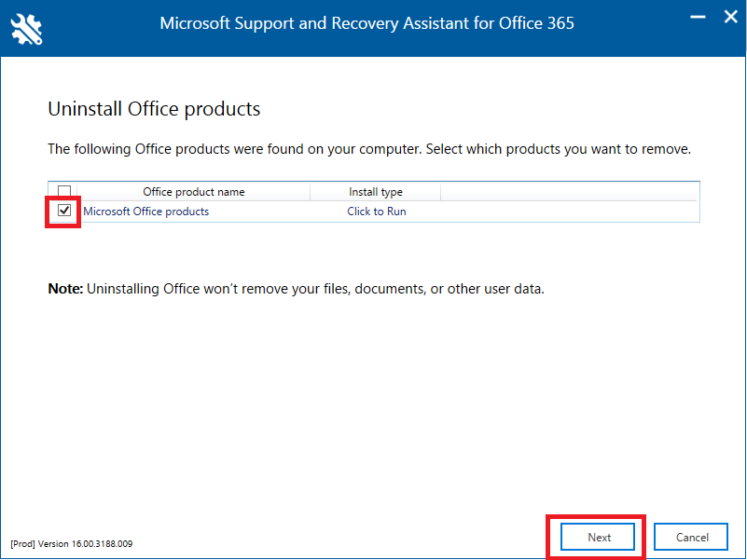747x560 pixels.
Task: Select the Microsoft Office products row text
Action: tap(145, 212)
